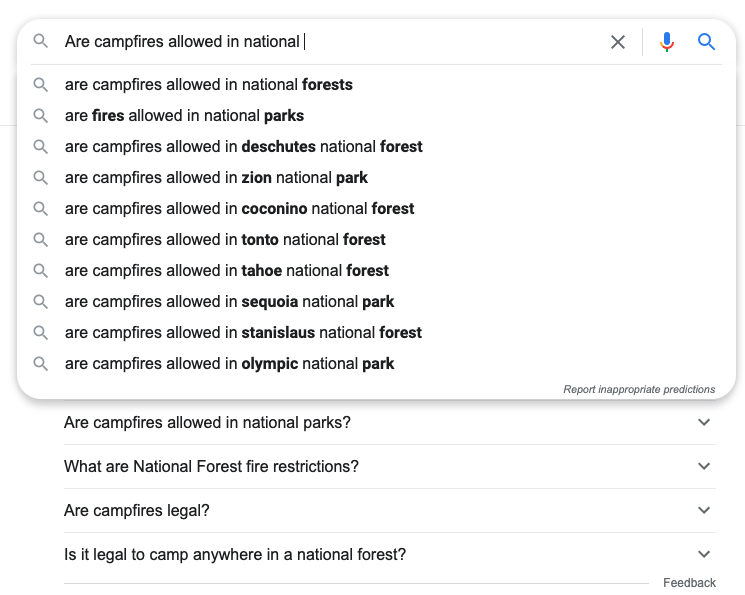Expand 'Is it legal to camp anywhere' question
745x595 pixels.
pos(704,554)
